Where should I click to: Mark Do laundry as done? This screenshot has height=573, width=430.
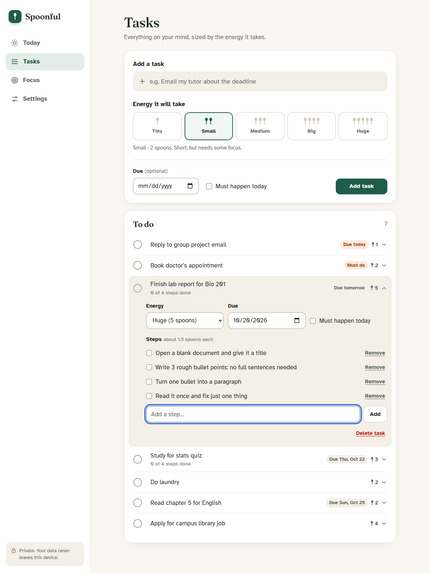(138, 482)
